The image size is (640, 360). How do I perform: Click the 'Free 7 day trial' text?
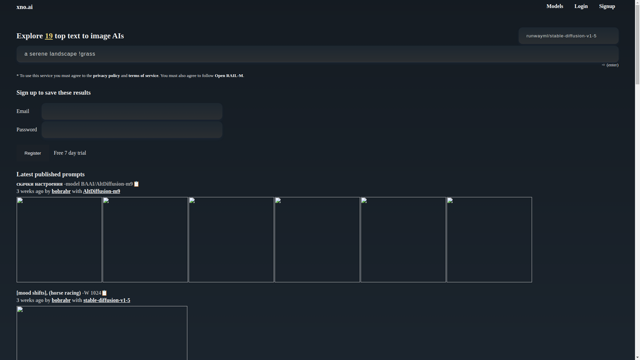(x=70, y=153)
